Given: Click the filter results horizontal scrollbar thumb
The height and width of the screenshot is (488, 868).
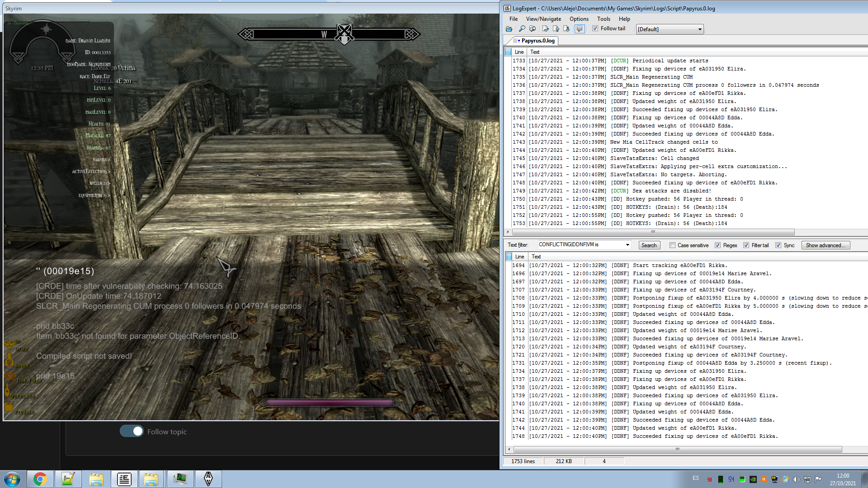Looking at the screenshot, I should (x=677, y=449).
